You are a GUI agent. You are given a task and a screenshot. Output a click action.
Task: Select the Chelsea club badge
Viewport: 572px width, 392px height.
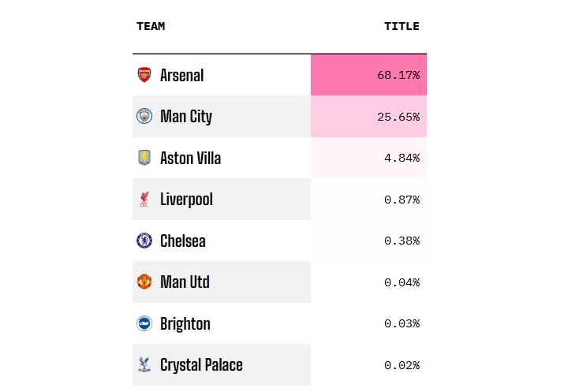pos(144,241)
